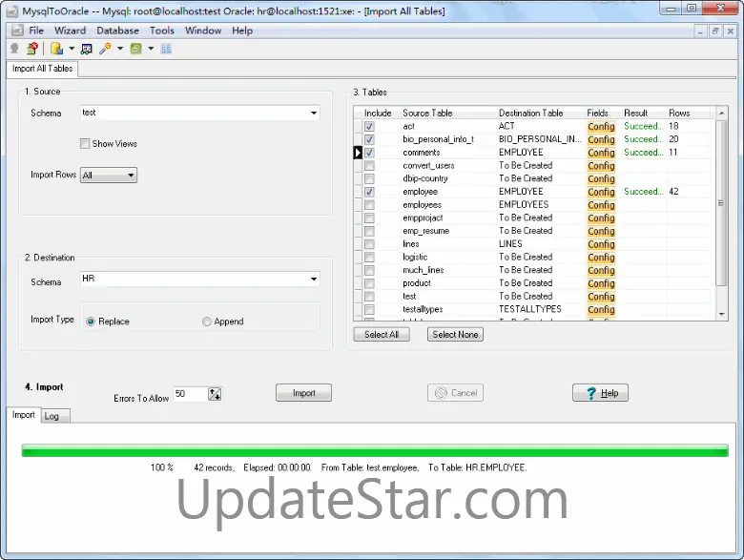Image resolution: width=744 pixels, height=560 pixels.
Task: Check Include for employees table
Action: [x=369, y=204]
